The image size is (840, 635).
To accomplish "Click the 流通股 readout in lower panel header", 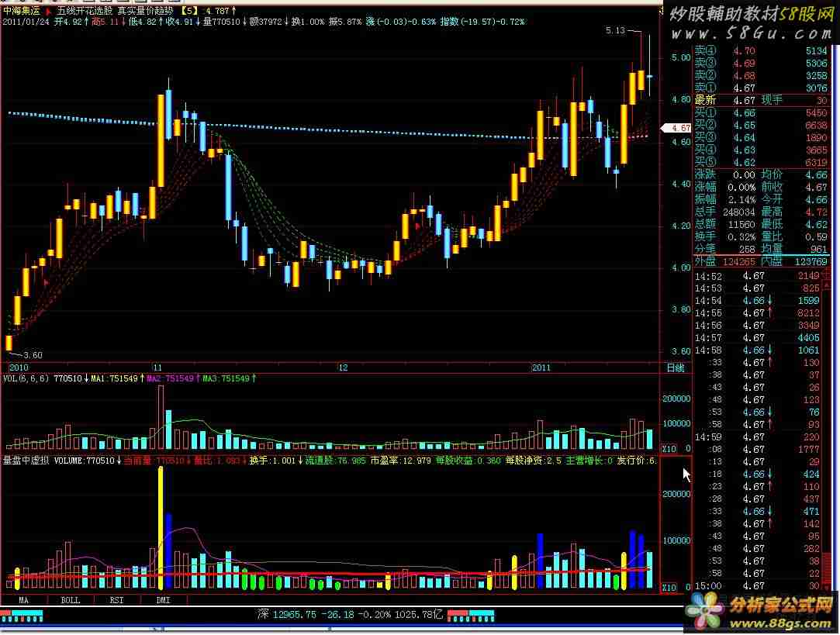I will (335, 461).
